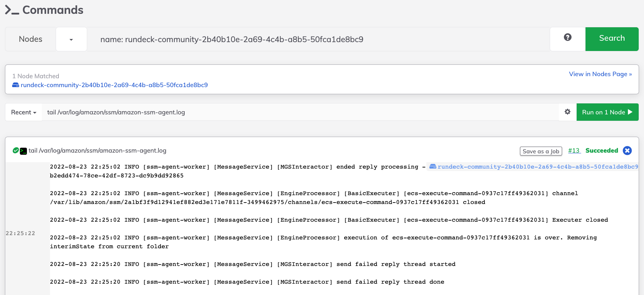Open execution #13 link
644x295 pixels.
click(574, 151)
